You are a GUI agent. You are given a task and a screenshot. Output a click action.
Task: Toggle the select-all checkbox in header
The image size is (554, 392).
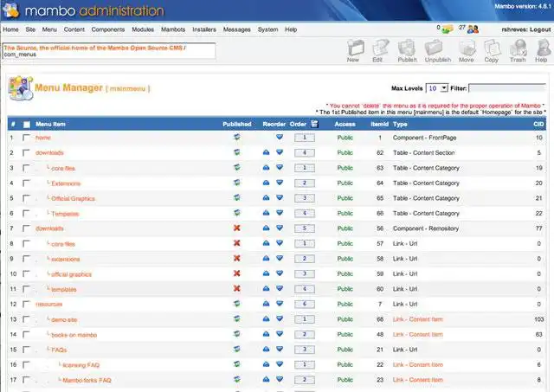click(27, 125)
